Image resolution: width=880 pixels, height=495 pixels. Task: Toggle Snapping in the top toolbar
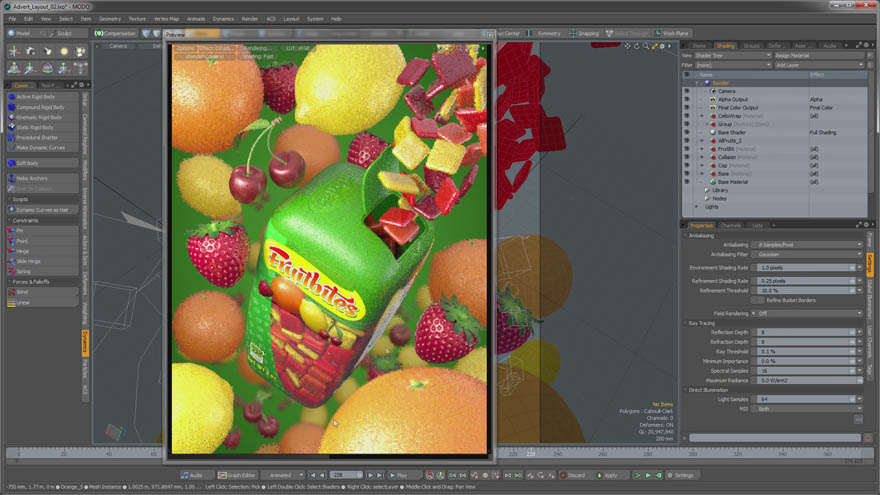pyautogui.click(x=584, y=33)
